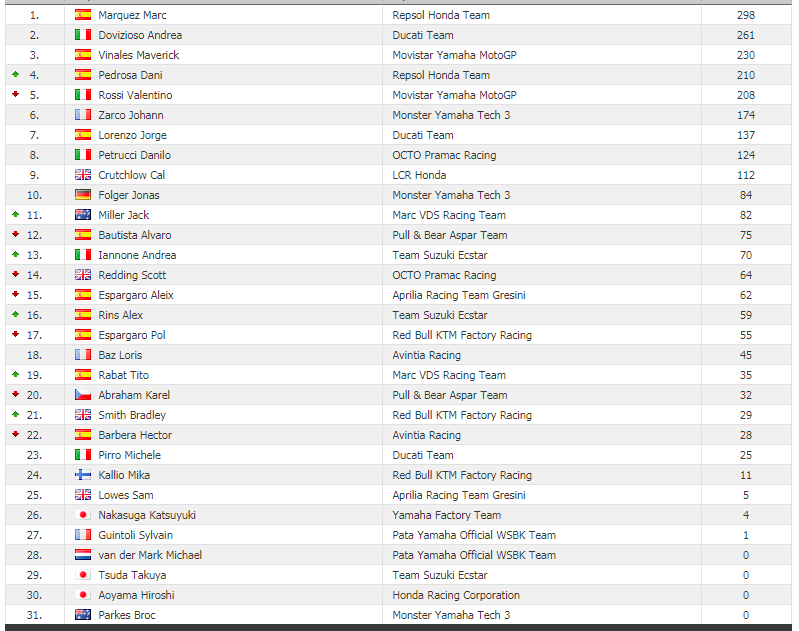Click the Italian flag beside Dovizioso Andrea
The width and height of the screenshot is (799, 631).
pos(83,35)
